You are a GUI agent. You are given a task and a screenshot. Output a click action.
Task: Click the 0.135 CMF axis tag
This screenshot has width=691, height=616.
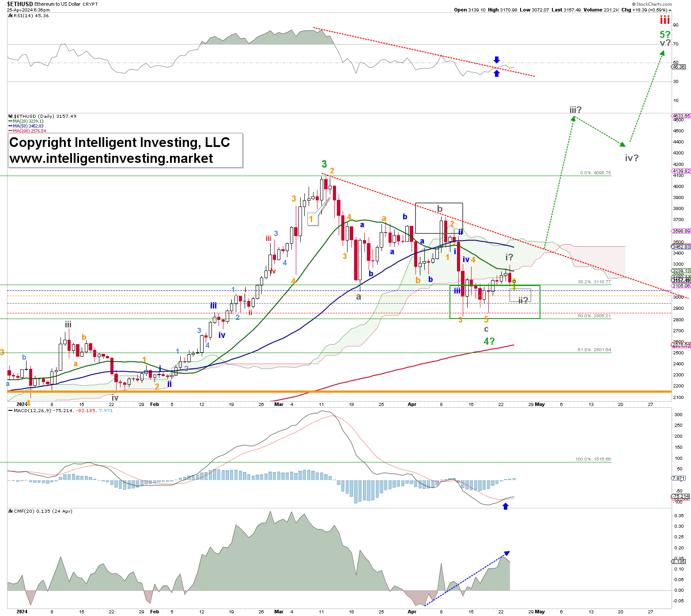[x=679, y=561]
